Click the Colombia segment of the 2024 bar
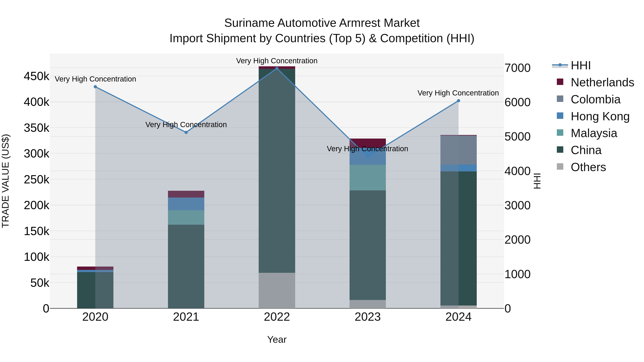The width and height of the screenshot is (644, 362). click(458, 150)
